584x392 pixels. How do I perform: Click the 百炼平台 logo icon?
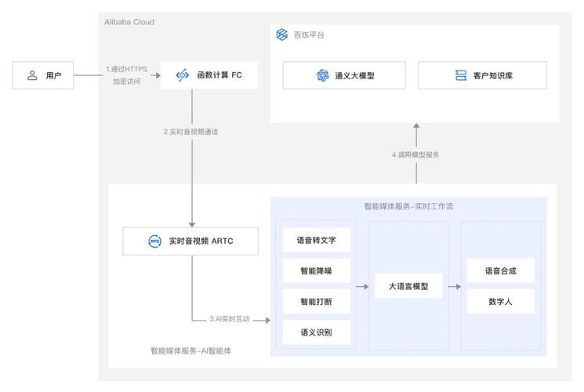click(282, 34)
